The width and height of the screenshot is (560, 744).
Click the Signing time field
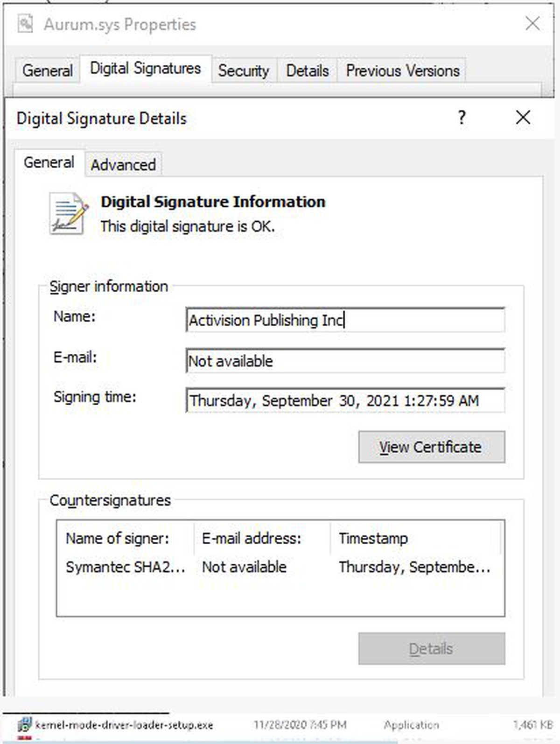coord(345,400)
